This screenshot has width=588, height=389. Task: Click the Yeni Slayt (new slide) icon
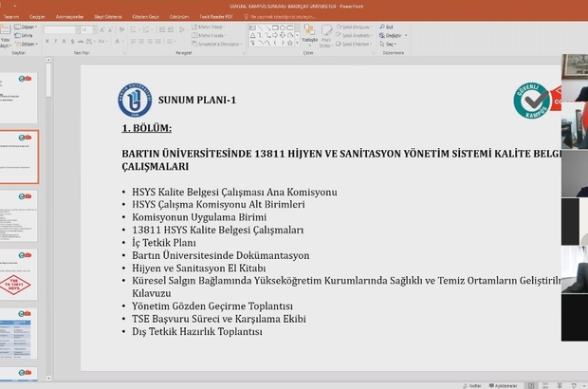(5, 29)
